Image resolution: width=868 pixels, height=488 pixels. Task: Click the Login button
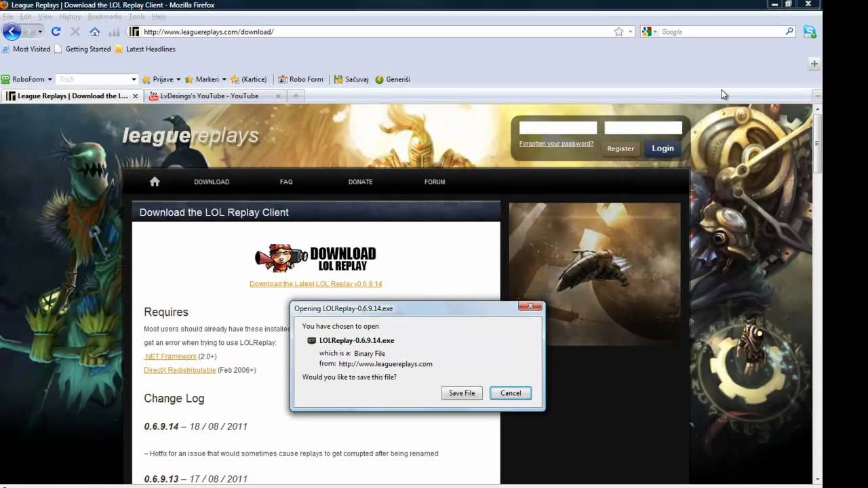663,148
